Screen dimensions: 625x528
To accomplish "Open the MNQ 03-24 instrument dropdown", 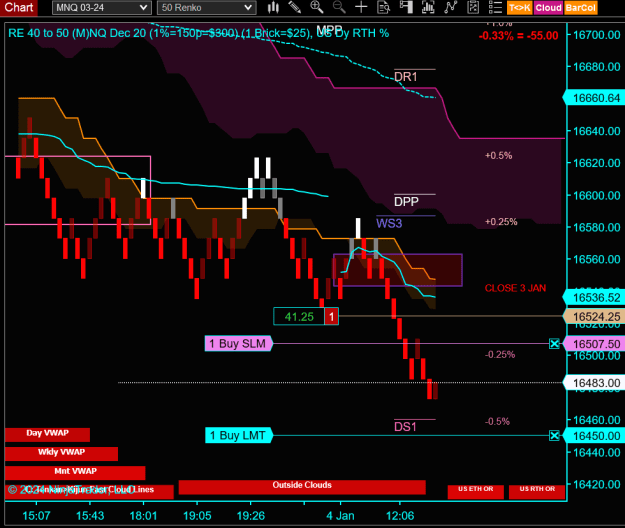I will coord(102,8).
